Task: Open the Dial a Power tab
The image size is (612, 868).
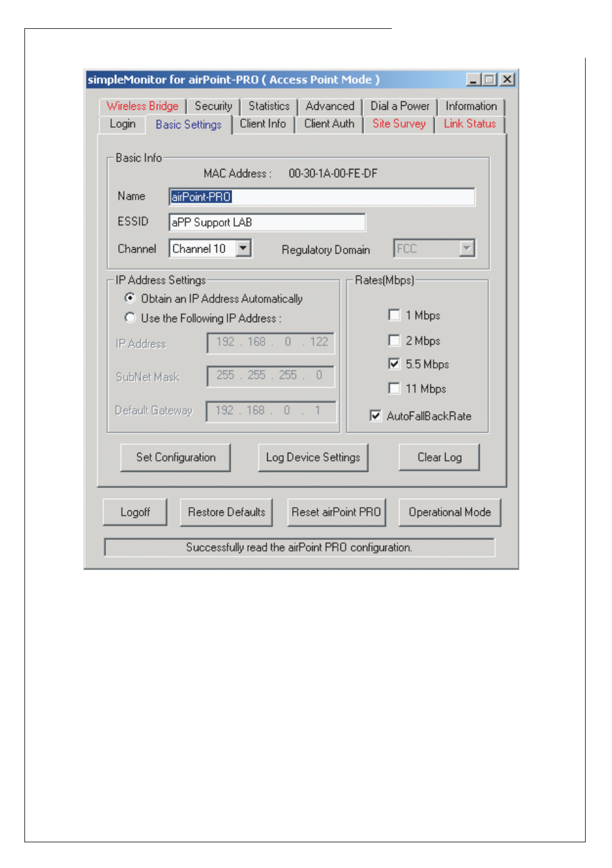Action: [x=400, y=106]
